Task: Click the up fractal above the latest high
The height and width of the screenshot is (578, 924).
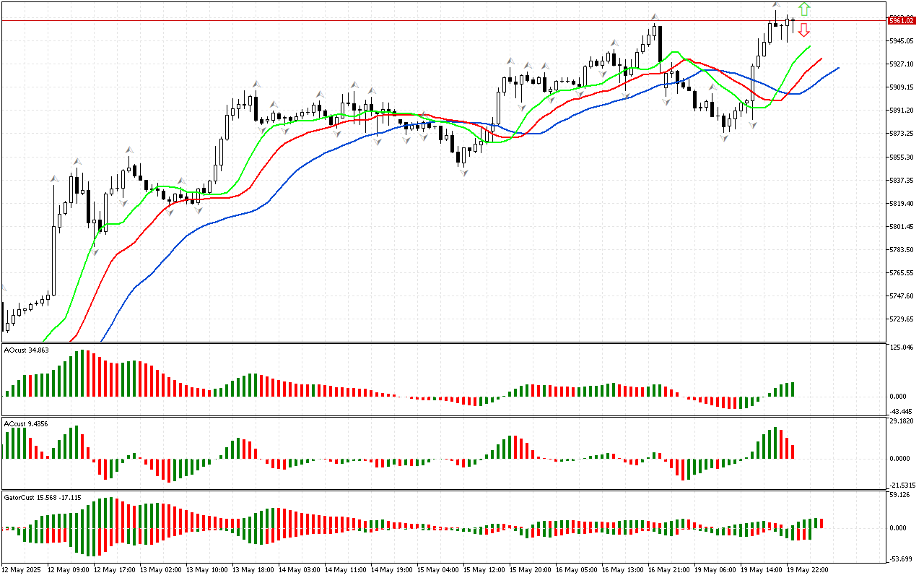Action: (x=776, y=5)
